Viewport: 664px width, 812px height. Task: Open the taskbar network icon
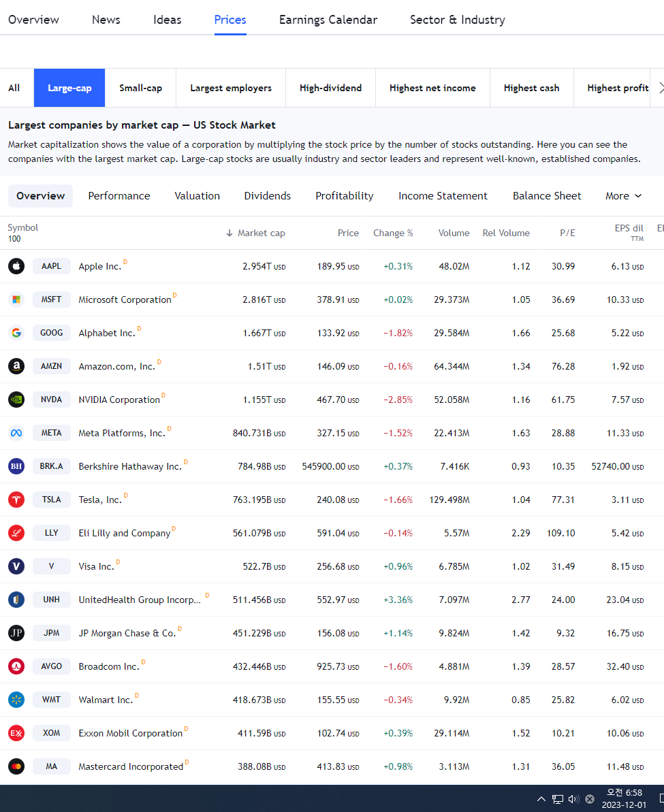558,799
